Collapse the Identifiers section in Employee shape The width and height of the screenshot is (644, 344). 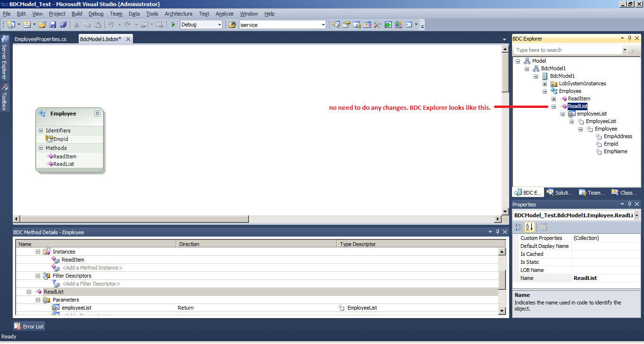[41, 131]
